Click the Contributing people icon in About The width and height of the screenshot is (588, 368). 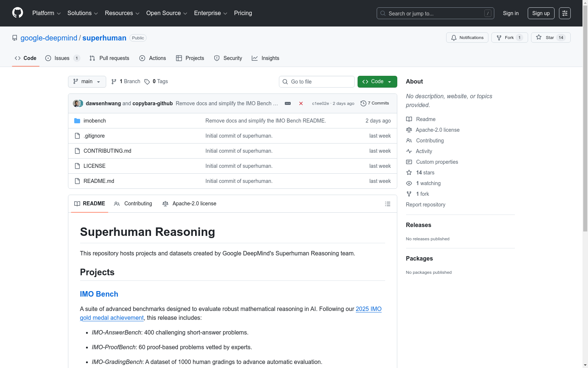tap(409, 141)
